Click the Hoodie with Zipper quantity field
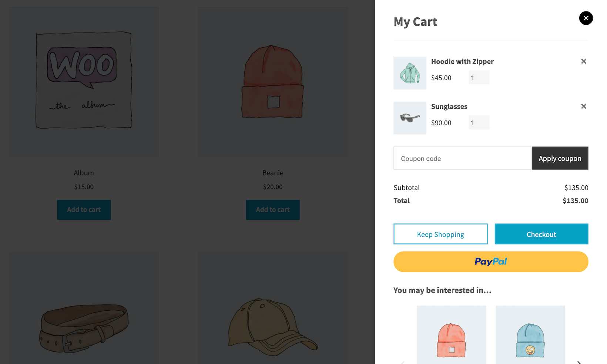Image resolution: width=607 pixels, height=364 pixels. (479, 78)
